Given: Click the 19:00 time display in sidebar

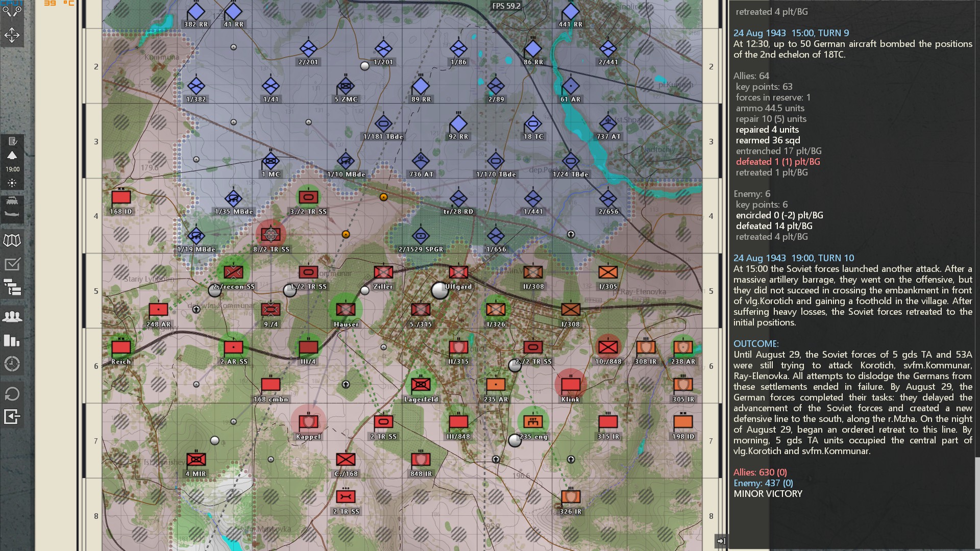Looking at the screenshot, I should click(12, 169).
